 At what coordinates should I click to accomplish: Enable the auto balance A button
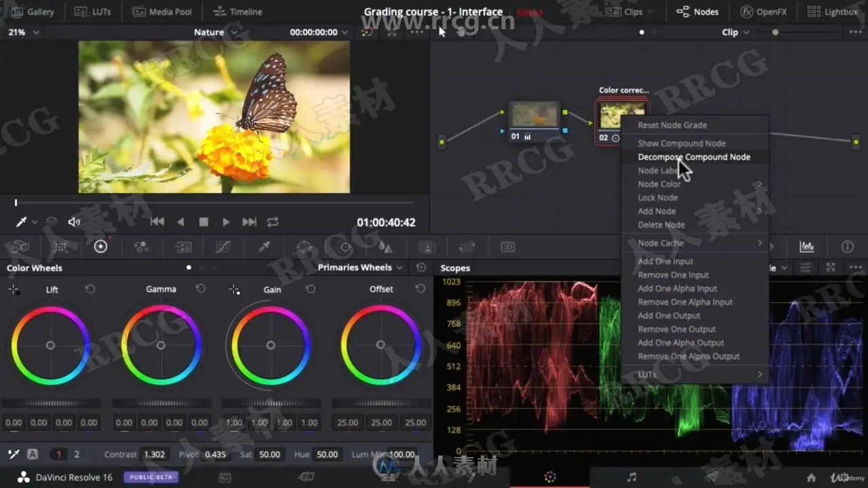(33, 454)
